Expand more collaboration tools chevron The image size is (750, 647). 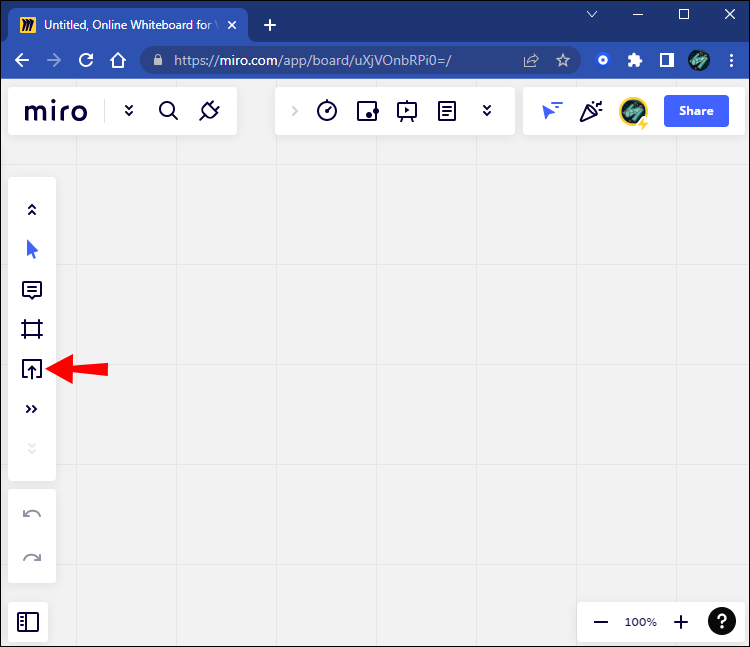click(x=487, y=111)
